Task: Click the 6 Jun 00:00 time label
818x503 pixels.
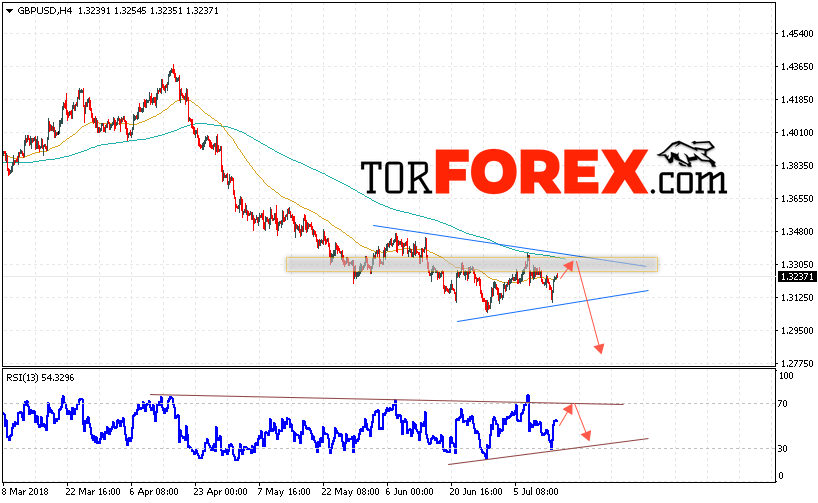Action: (410, 492)
